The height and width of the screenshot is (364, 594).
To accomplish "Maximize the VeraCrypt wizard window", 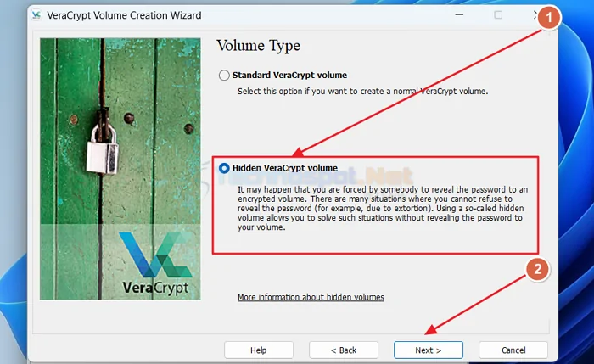I will pyautogui.click(x=498, y=14).
